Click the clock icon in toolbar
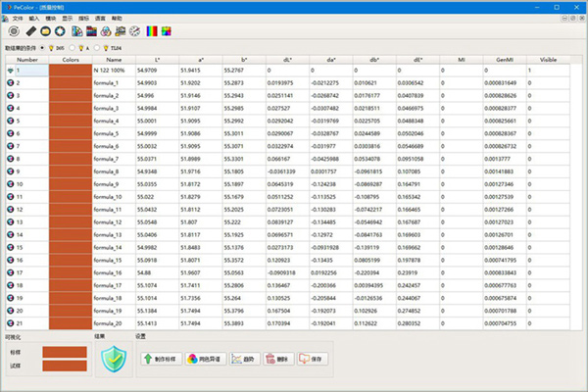The height and width of the screenshot is (392, 588). pos(134,31)
